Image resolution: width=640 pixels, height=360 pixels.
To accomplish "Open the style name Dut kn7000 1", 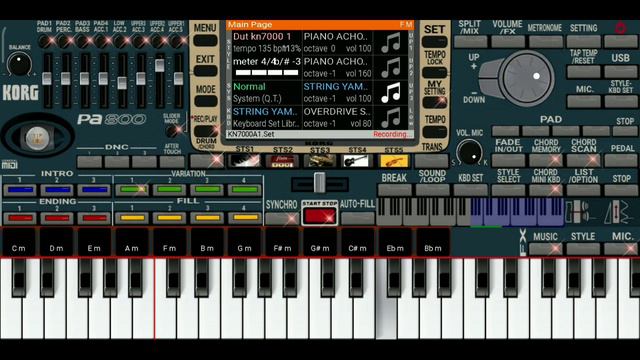I will coord(262,37).
